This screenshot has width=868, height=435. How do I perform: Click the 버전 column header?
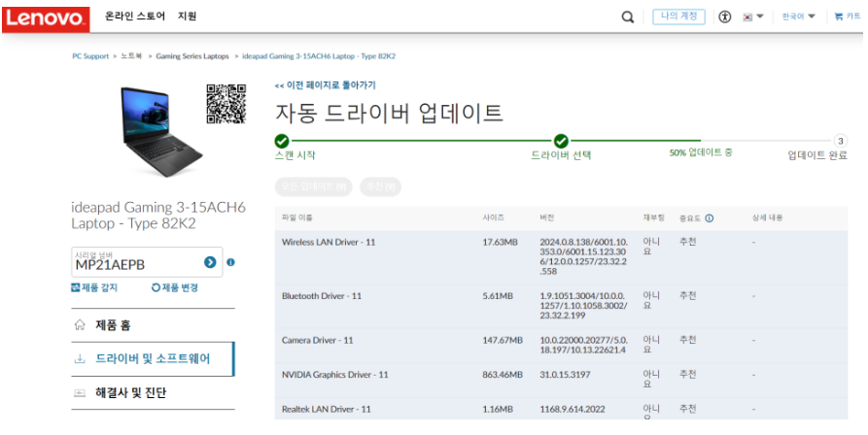546,217
